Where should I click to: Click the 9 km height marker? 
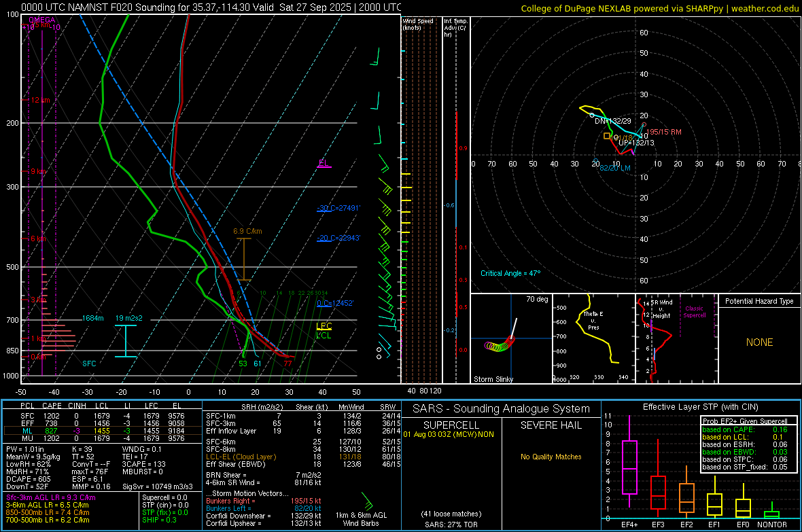click(38, 171)
